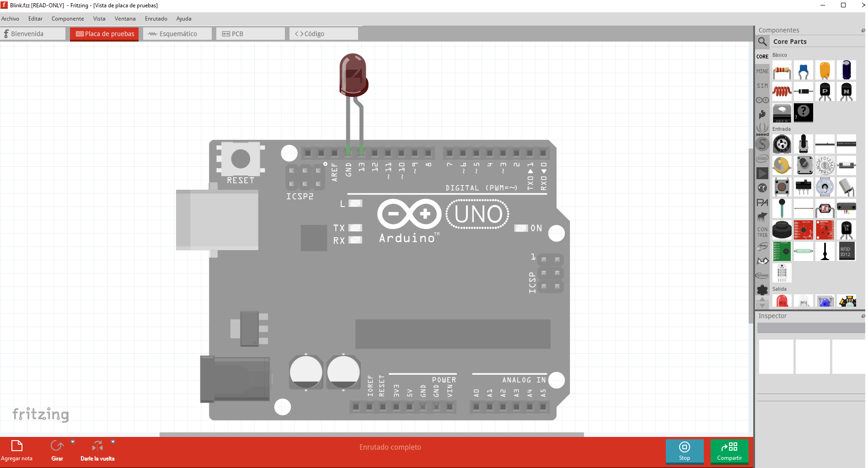Select the pushbutton part under Entrada
Image resolution: width=868 pixels, height=468 pixels.
pos(782,186)
